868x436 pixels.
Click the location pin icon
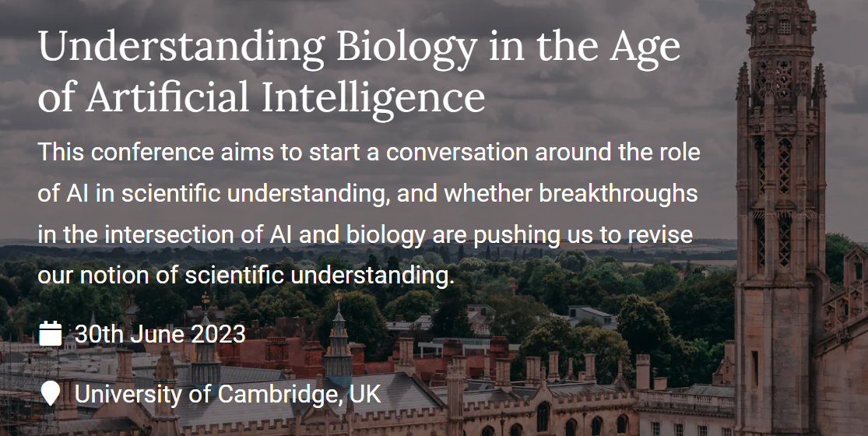coord(50,394)
